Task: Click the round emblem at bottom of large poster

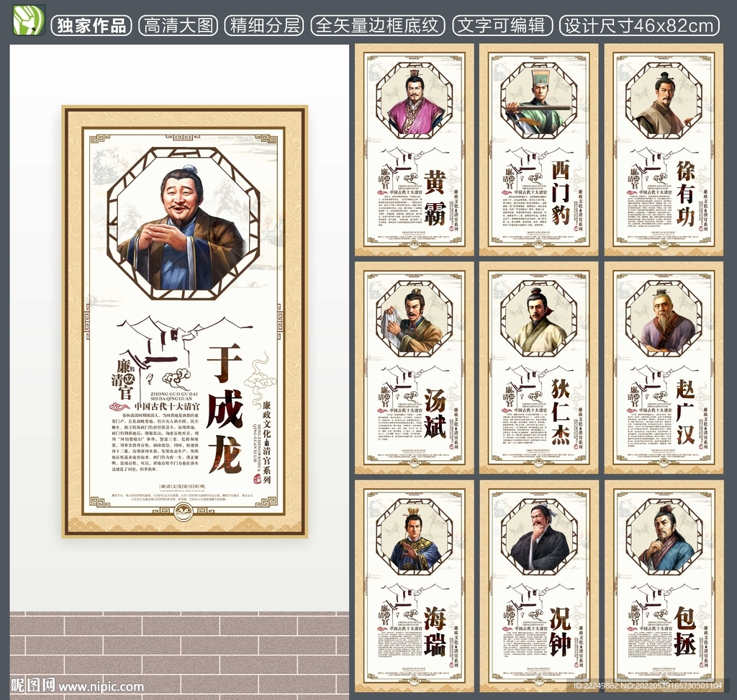Action: [x=184, y=513]
